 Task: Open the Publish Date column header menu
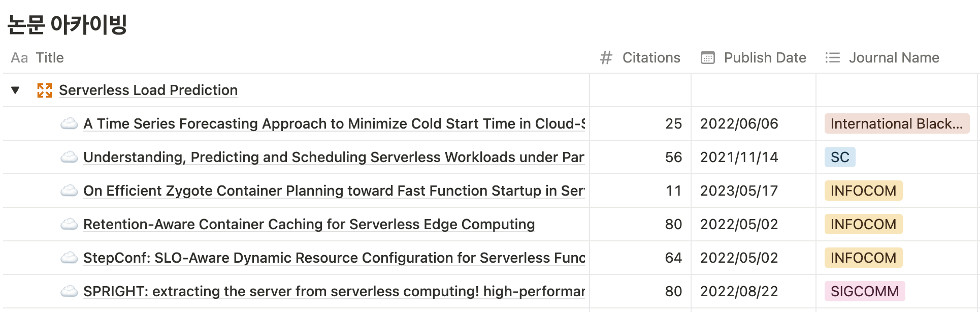[754, 57]
